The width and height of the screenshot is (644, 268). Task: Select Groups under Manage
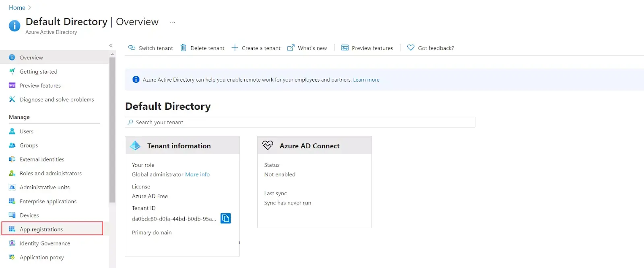(x=54, y=145)
